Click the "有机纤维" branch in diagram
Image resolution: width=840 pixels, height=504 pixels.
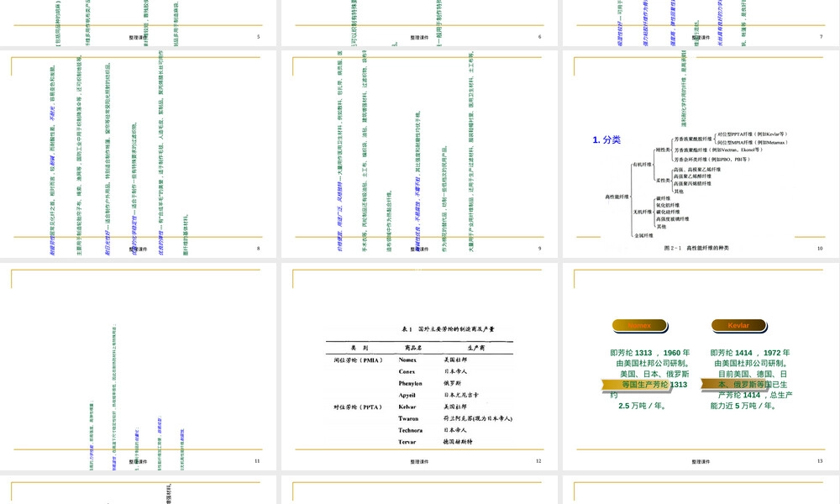(x=643, y=165)
